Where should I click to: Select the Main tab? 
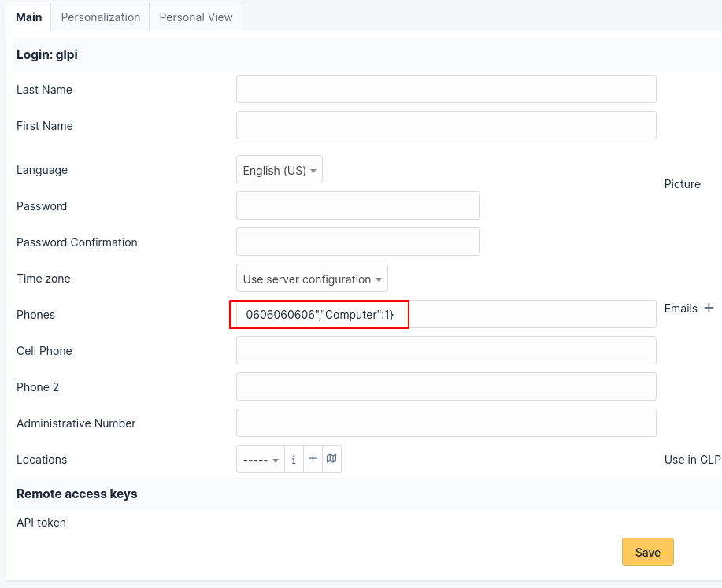(28, 17)
